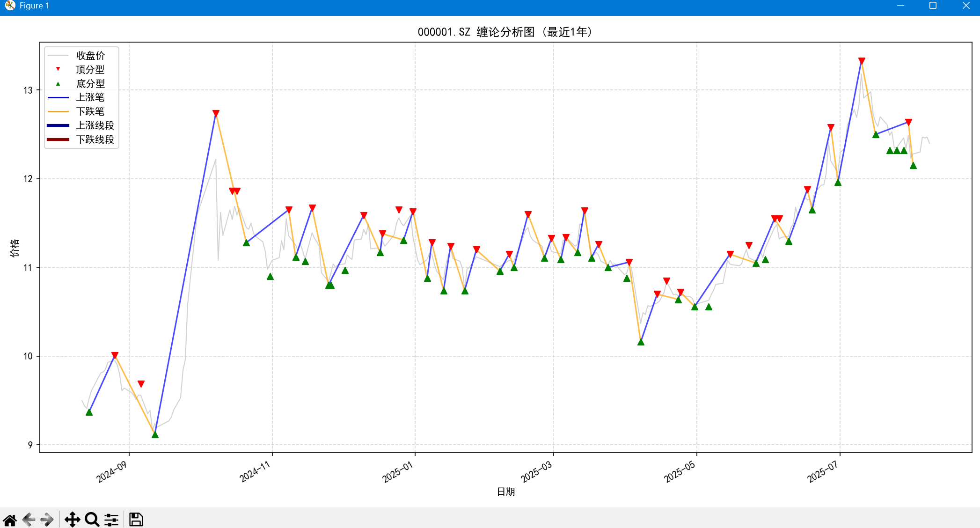Click the 下跌线段 legend entry
This screenshot has height=528, width=980.
click(95, 139)
